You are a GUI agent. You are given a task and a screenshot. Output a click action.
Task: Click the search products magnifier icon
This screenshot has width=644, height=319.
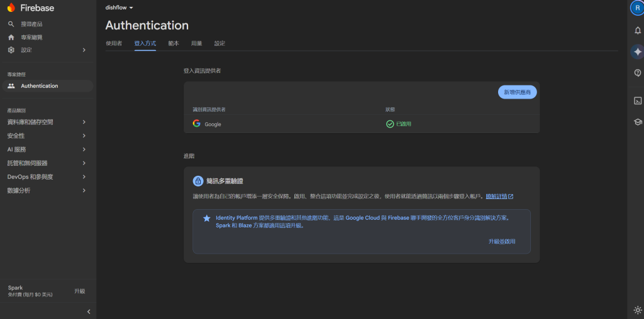pos(11,24)
